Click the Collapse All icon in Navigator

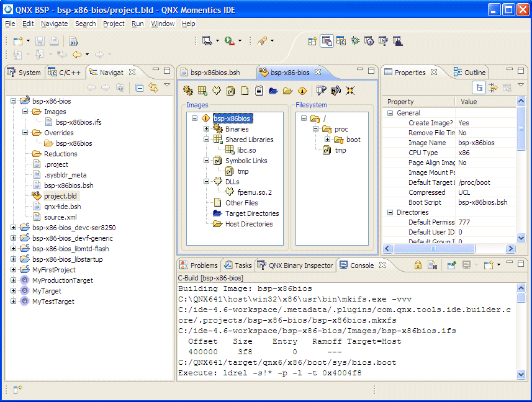[139, 88]
